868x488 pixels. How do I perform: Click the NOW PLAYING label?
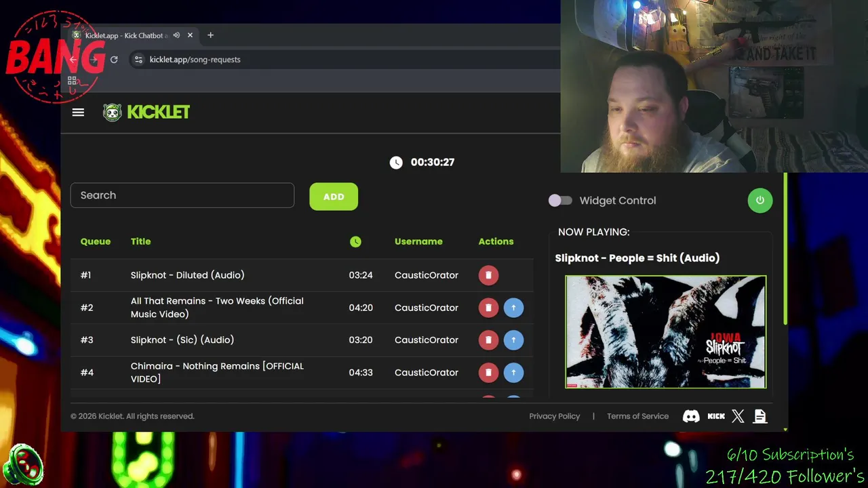click(x=594, y=232)
